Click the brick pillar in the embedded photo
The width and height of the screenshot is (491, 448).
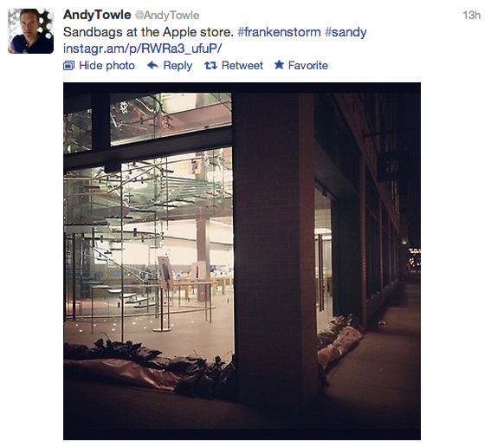point(275,244)
